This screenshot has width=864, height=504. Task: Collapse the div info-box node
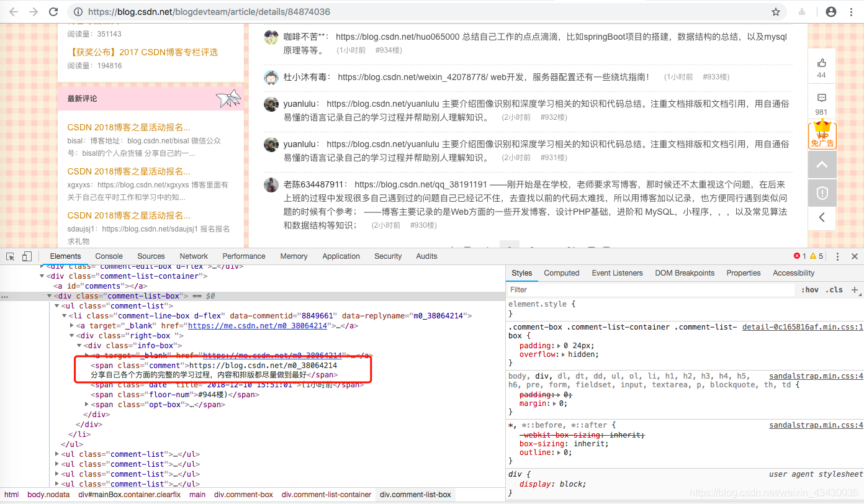[79, 346]
